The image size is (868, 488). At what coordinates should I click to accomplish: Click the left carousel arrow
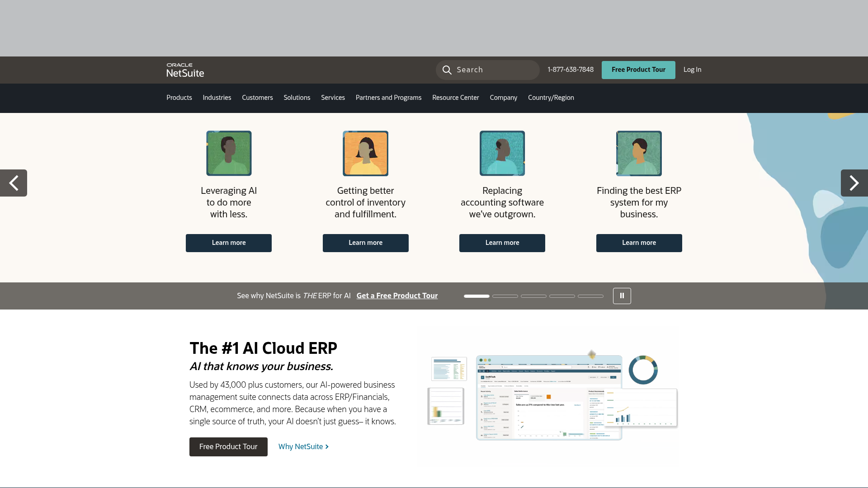click(x=14, y=183)
